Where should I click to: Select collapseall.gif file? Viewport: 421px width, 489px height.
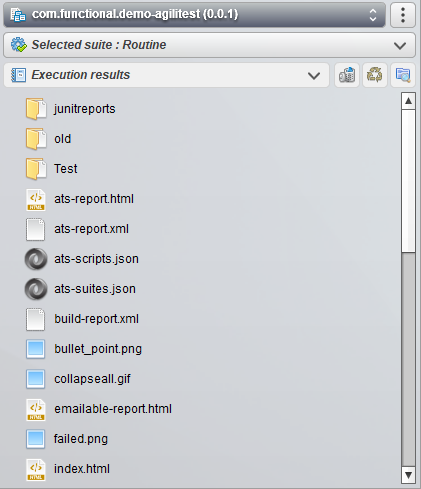pos(92,379)
